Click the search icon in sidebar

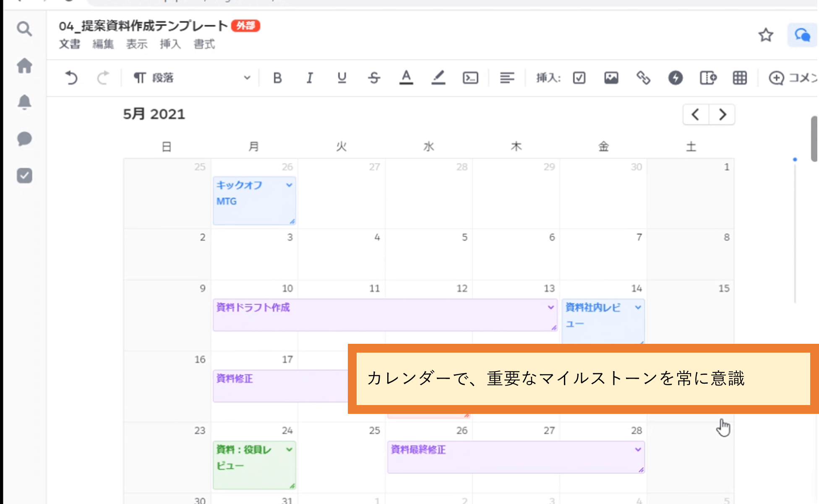[x=24, y=29]
